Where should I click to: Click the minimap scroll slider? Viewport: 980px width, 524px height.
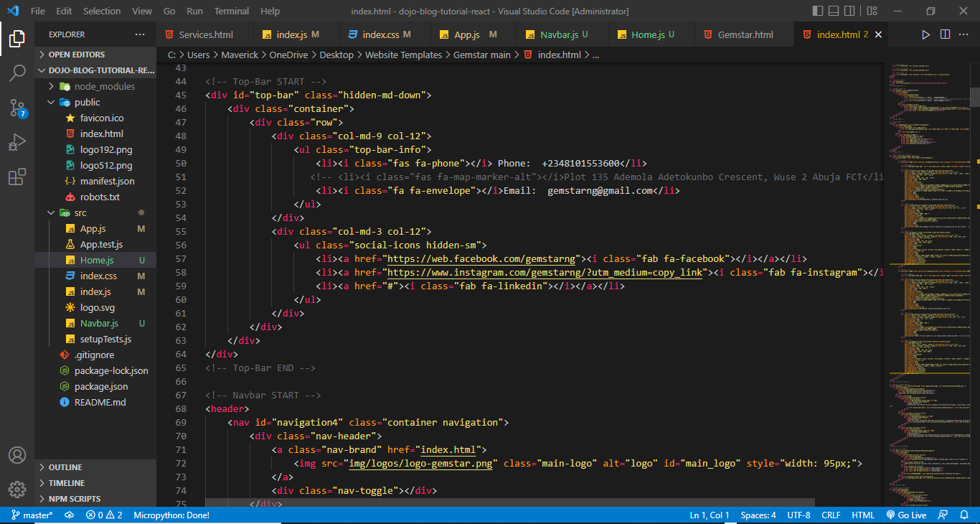(975, 96)
